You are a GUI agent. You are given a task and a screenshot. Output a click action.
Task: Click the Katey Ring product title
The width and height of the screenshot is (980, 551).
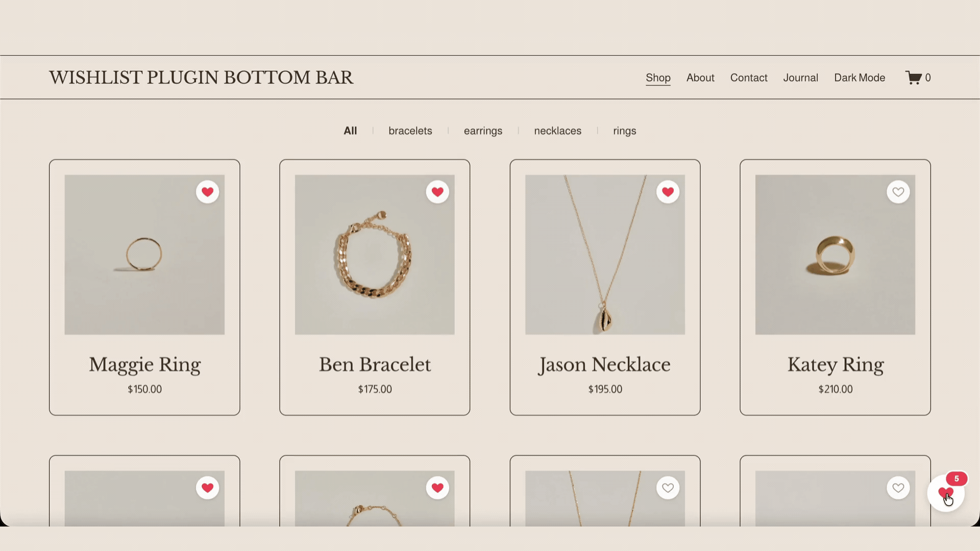tap(836, 365)
